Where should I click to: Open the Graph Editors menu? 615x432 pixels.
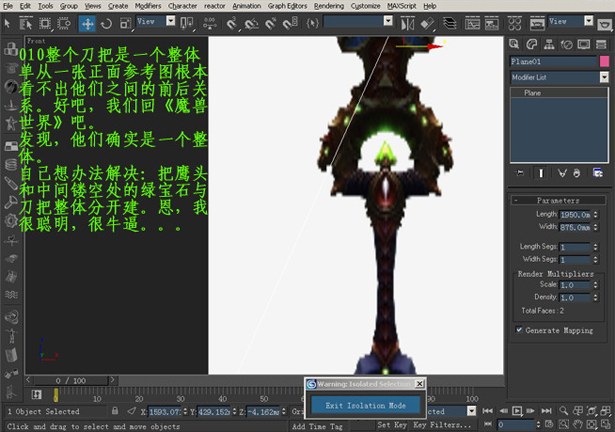click(287, 6)
